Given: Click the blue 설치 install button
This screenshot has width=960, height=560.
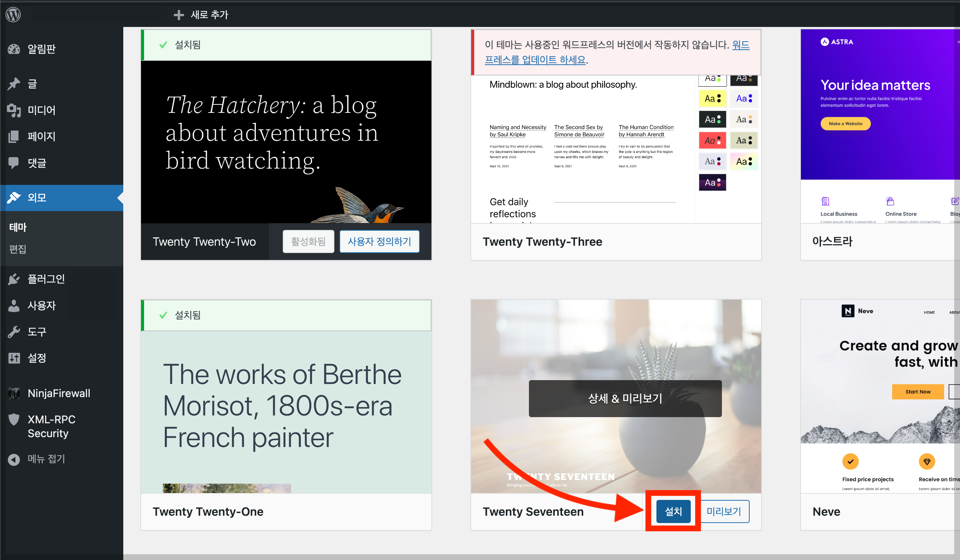Looking at the screenshot, I should tap(673, 511).
